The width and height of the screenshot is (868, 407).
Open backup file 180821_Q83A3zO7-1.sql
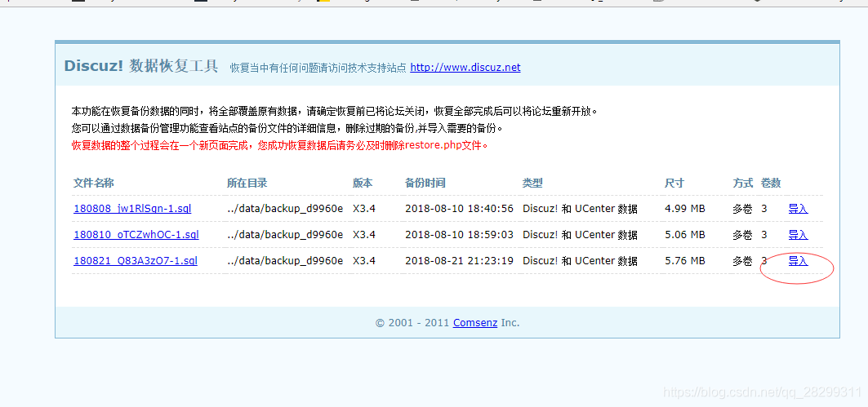pyautogui.click(x=136, y=261)
